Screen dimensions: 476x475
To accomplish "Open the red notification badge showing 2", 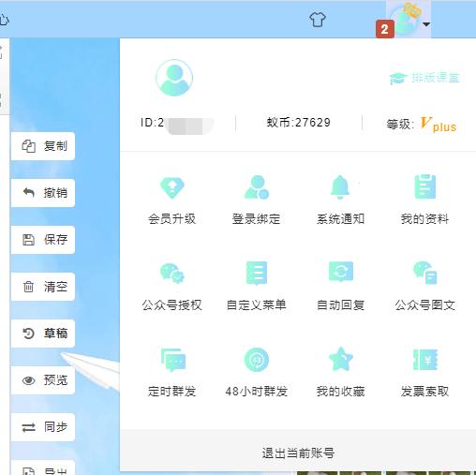I will (x=384, y=29).
